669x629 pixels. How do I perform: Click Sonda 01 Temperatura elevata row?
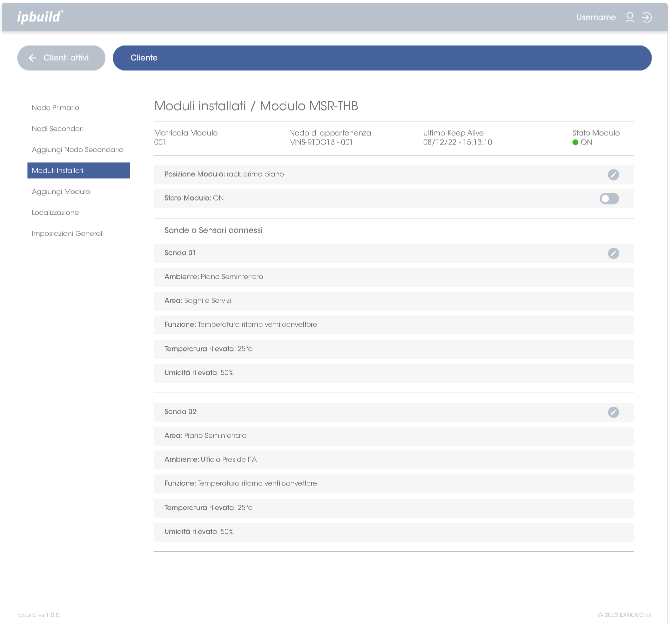393,348
